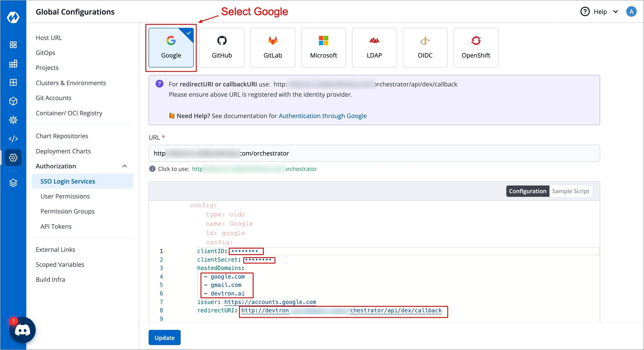The width and height of the screenshot is (644, 350).
Task: Click the purple question icon in info box
Action: (x=159, y=84)
